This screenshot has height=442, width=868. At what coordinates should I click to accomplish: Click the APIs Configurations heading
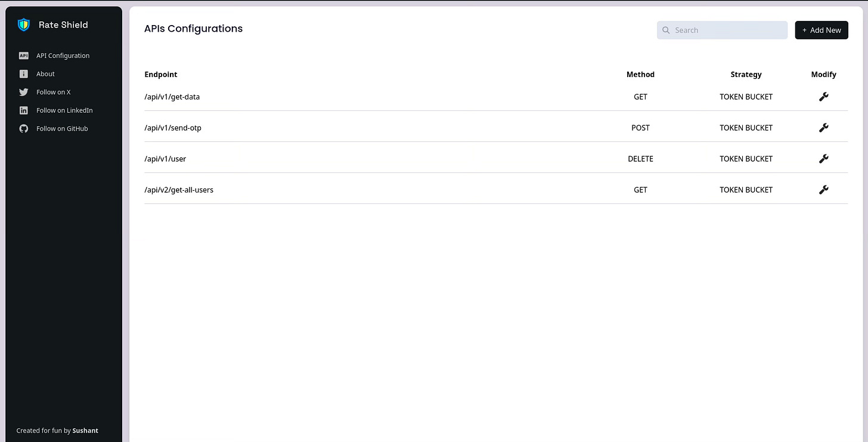193,29
